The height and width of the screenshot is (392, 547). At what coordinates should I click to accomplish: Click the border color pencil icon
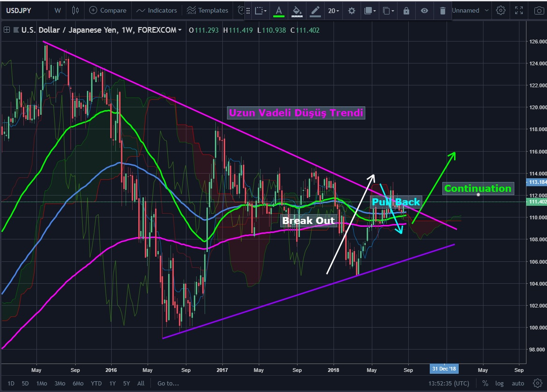click(x=316, y=10)
